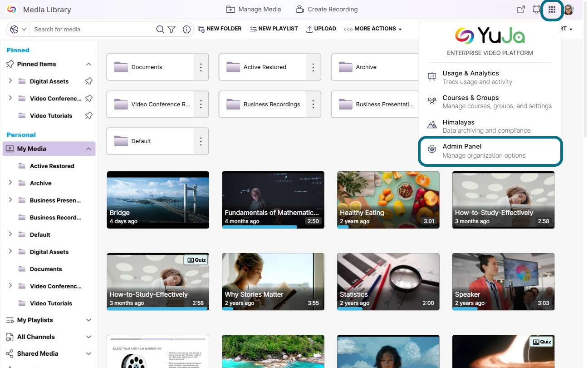The width and height of the screenshot is (588, 368).
Task: Go to Create Recording tab
Action: (x=327, y=9)
